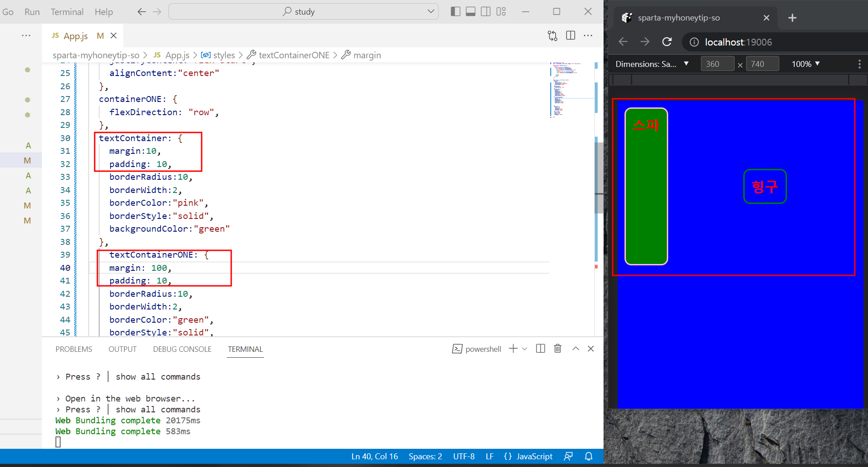This screenshot has height=467, width=868.
Task: Create a new terminal with plus icon
Action: coord(513,349)
